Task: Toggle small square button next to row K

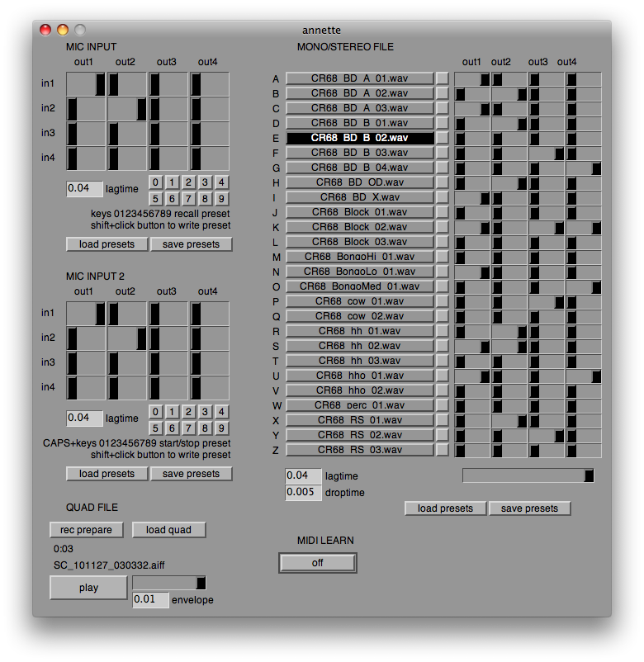Action: (443, 227)
